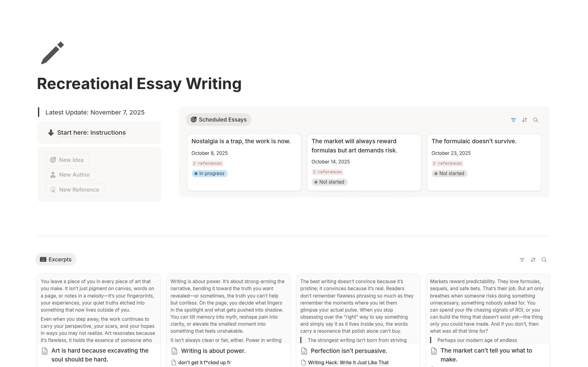The height and width of the screenshot is (367, 588).
Task: Create a New Idea
Action: (x=67, y=159)
